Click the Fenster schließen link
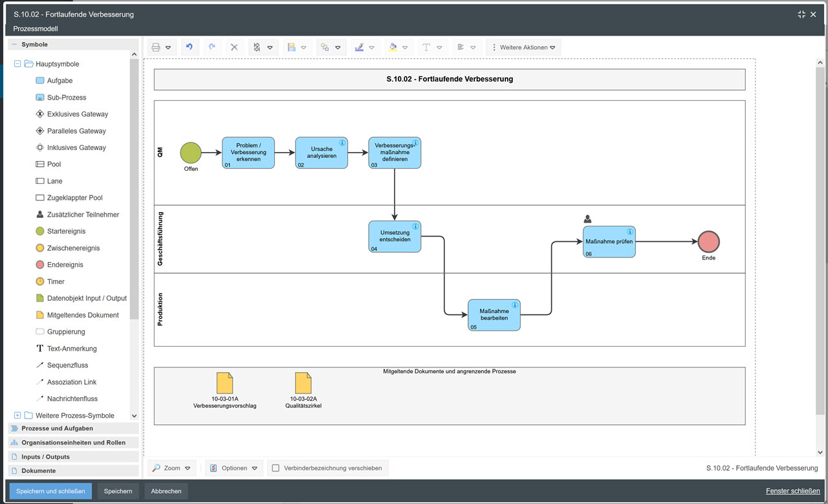Image resolution: width=828 pixels, height=504 pixels. pos(792,490)
